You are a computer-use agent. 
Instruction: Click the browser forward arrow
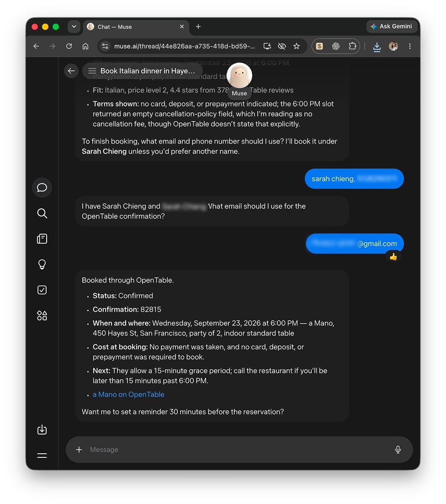point(53,46)
